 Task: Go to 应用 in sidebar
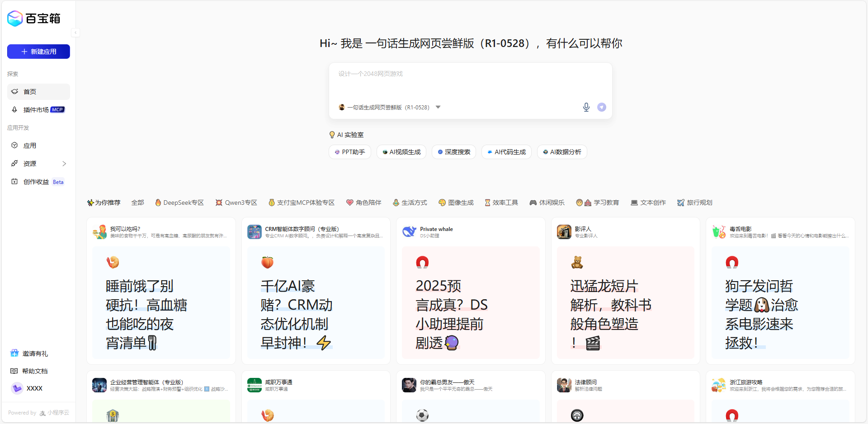[x=38, y=146]
